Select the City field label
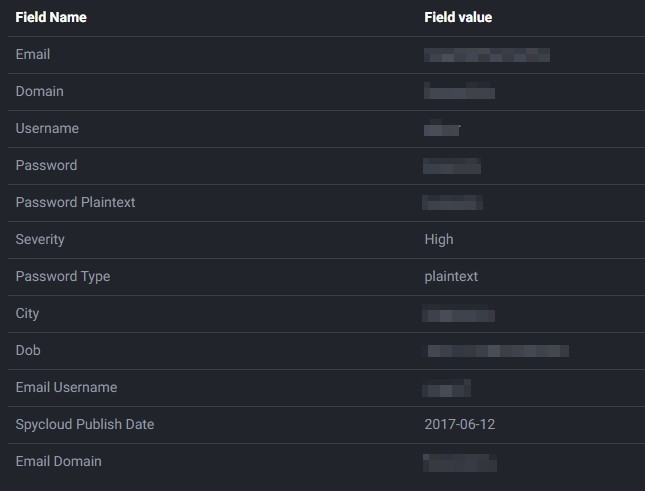 [27, 313]
